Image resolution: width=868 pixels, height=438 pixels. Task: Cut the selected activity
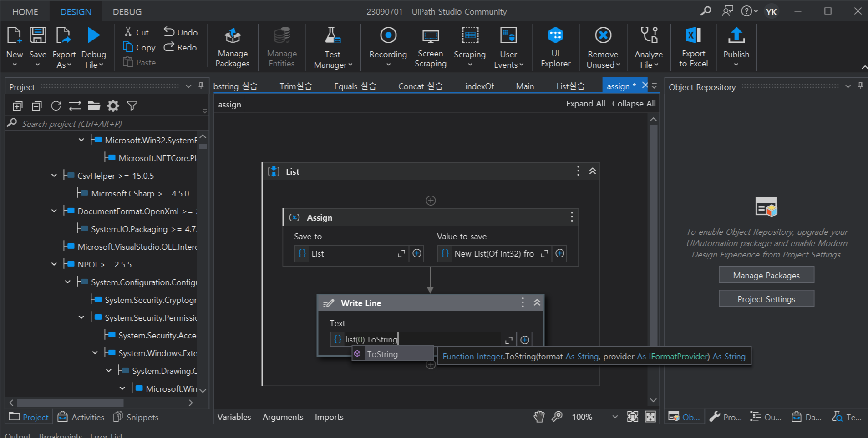[137, 32]
